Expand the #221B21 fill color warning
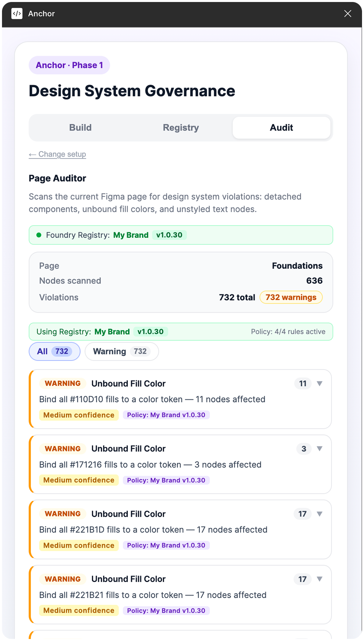 coord(319,579)
